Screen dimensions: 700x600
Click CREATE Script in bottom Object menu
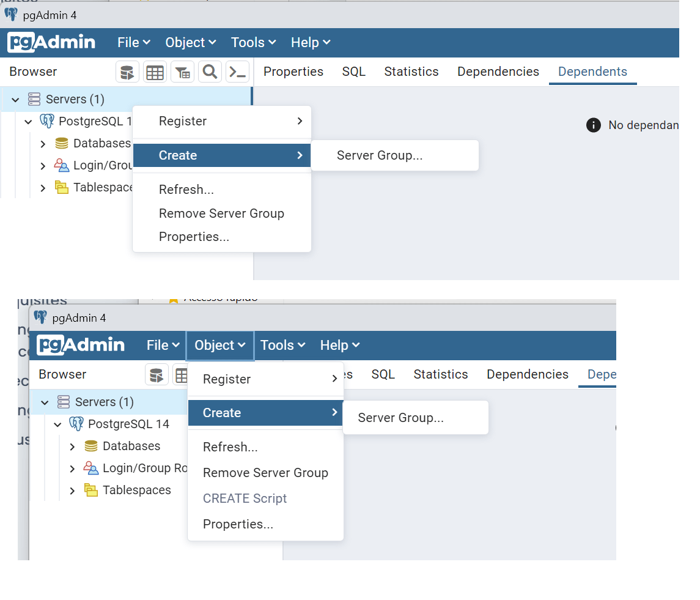coord(265,498)
